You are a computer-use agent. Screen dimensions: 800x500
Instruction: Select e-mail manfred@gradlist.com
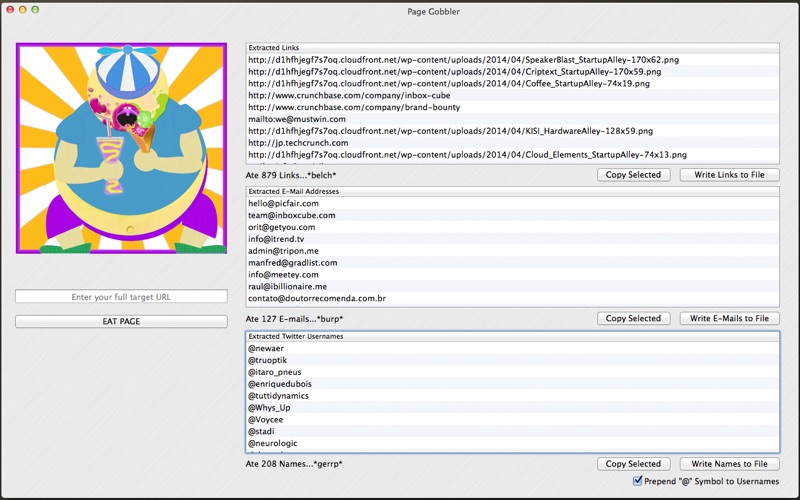pos(512,263)
